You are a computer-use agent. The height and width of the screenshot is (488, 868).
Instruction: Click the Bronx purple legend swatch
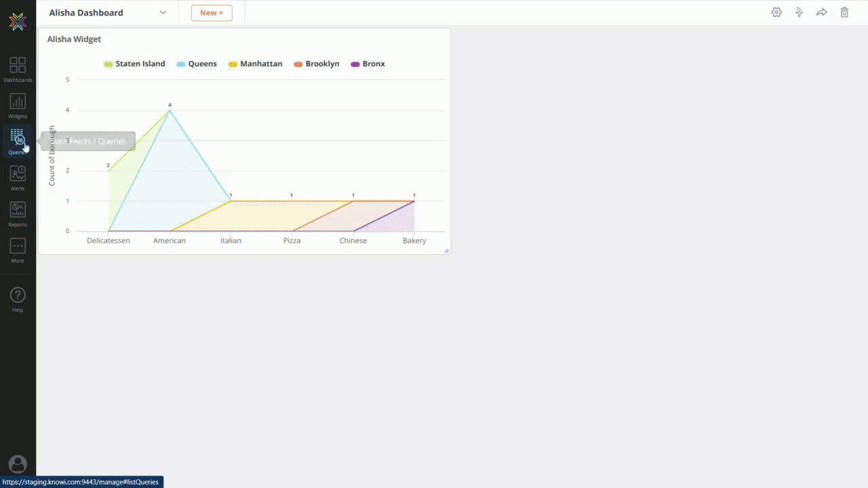point(355,64)
